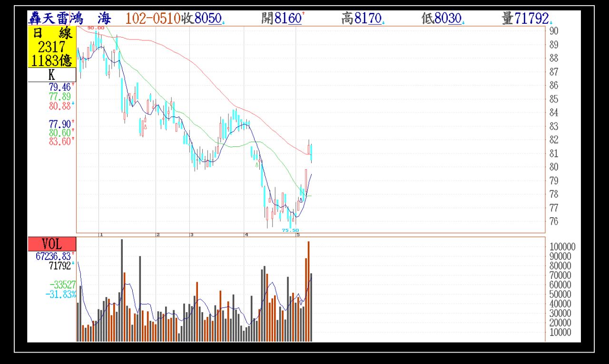
Task: Click month 4 marker on time axis
Action: click(246, 235)
